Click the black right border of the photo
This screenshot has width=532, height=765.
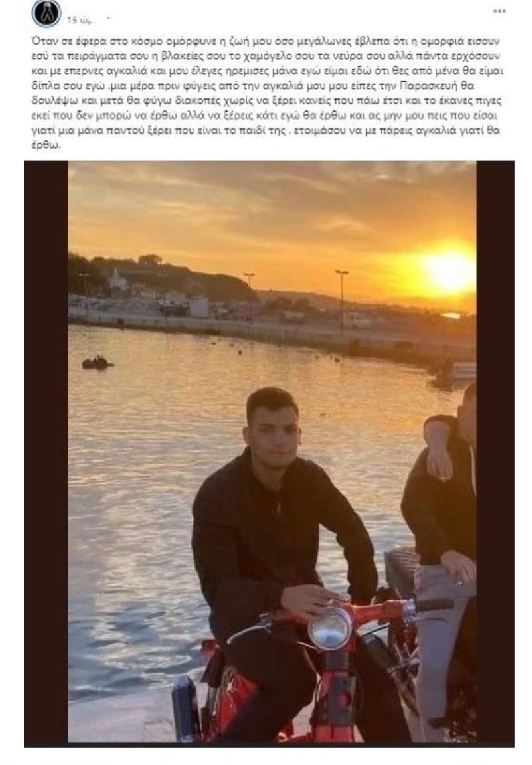tap(495, 454)
